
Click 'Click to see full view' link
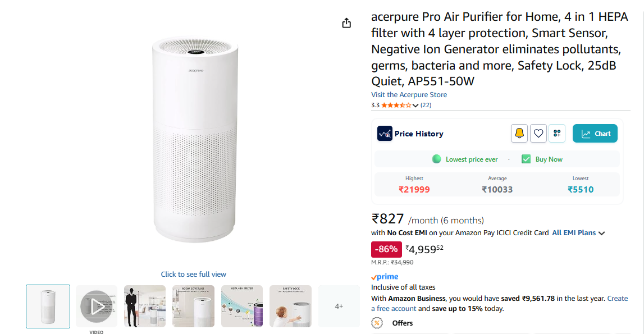click(x=193, y=274)
